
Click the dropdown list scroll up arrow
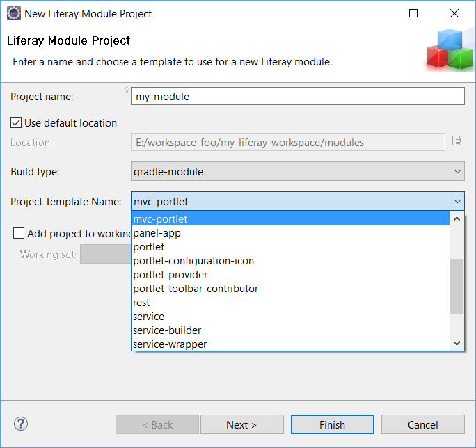(457, 219)
